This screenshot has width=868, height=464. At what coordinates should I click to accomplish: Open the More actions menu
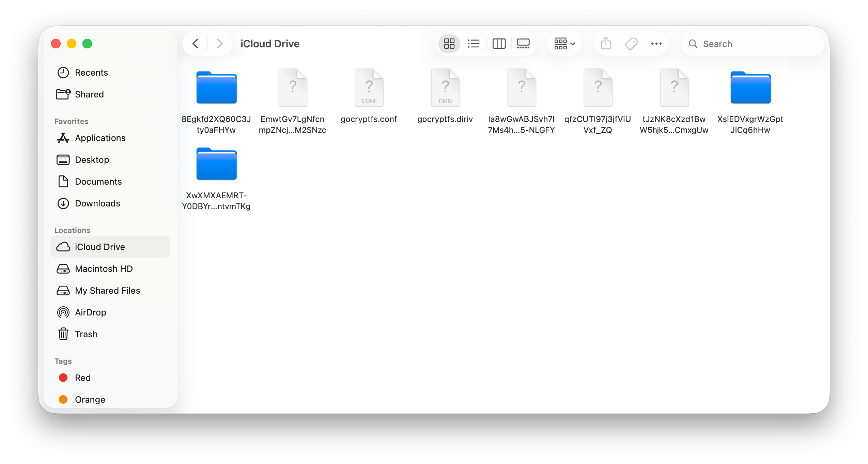(x=656, y=44)
